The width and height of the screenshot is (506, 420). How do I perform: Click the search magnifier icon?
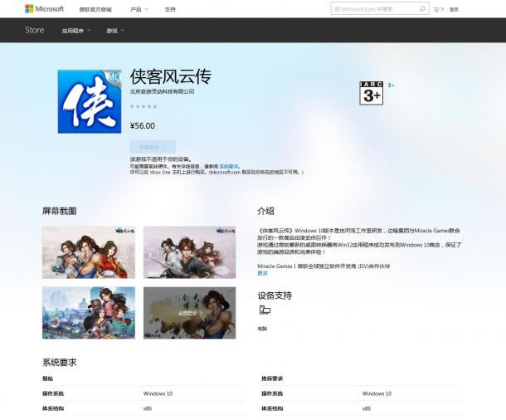(423, 9)
